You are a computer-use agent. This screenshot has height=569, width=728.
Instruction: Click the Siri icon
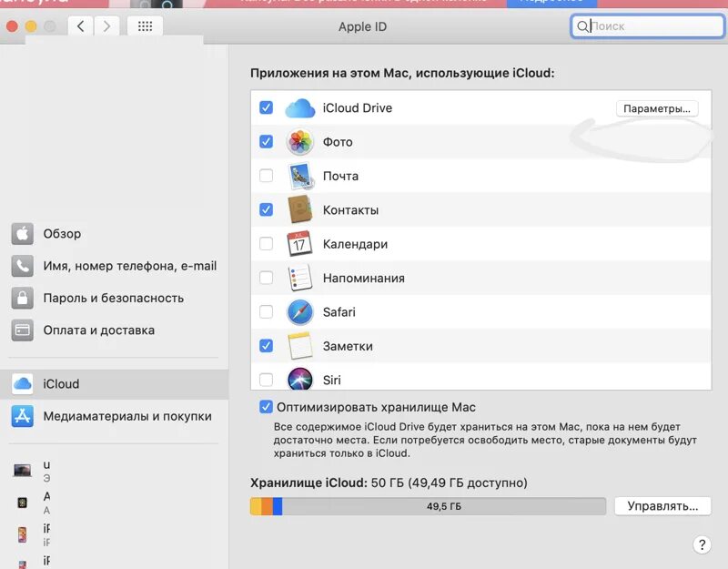coord(300,379)
